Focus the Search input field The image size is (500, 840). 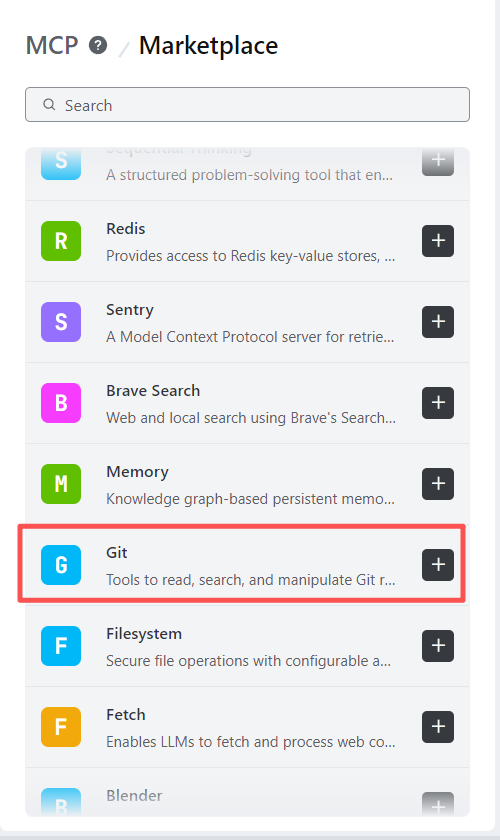248,105
